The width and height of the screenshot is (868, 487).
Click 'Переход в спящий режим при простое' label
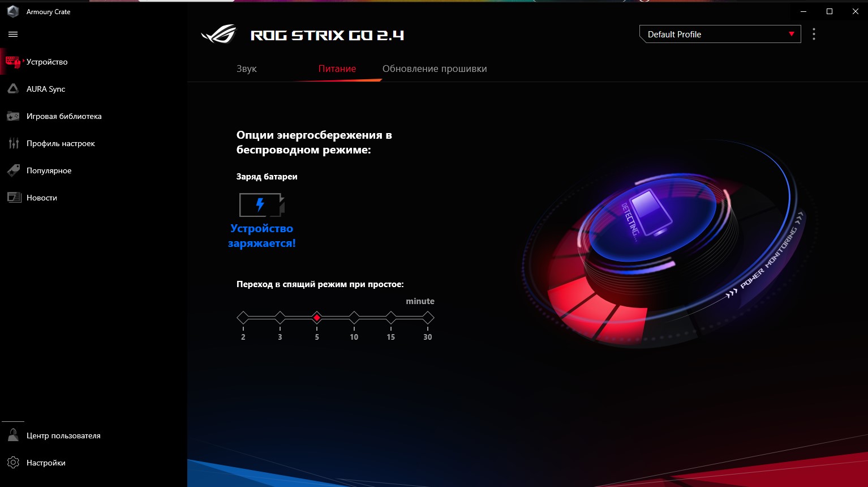coord(320,284)
